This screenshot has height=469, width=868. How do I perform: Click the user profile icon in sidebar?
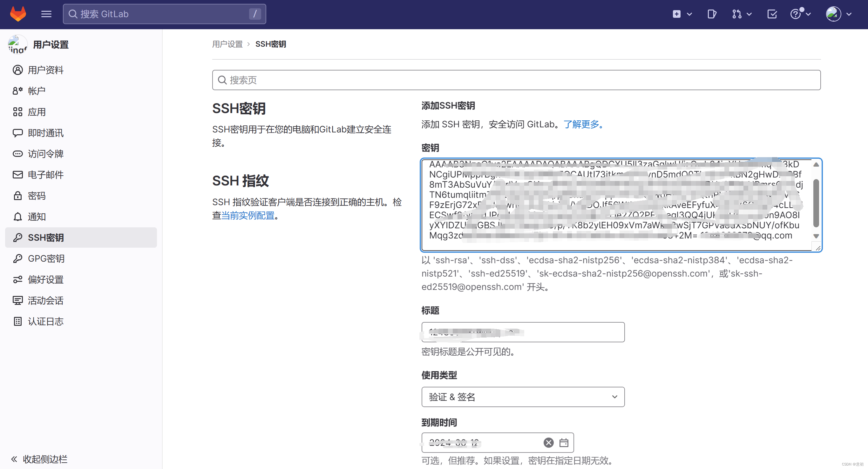pos(17,70)
